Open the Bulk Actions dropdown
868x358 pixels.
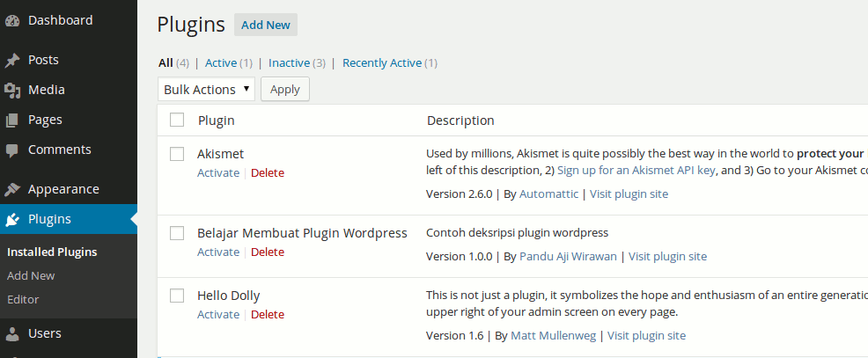coord(206,89)
